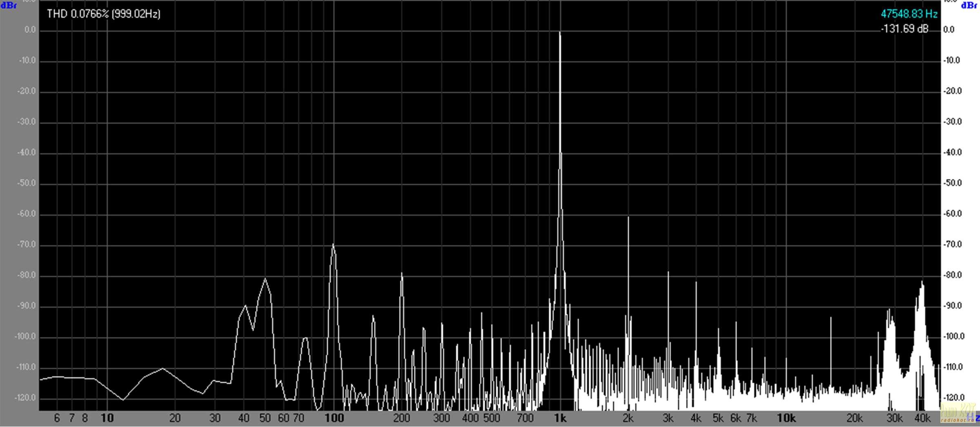980x427 pixels.
Task: Select the 40 frequency axis label
Action: click(243, 418)
